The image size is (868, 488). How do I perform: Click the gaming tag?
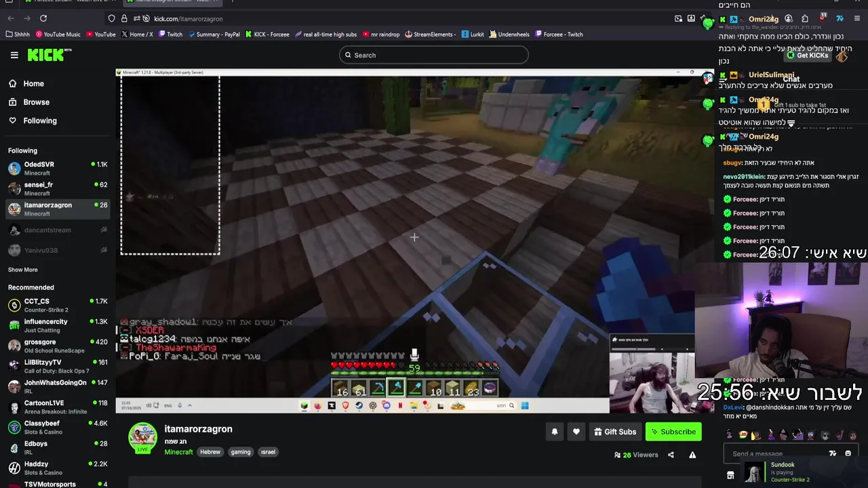(x=241, y=452)
